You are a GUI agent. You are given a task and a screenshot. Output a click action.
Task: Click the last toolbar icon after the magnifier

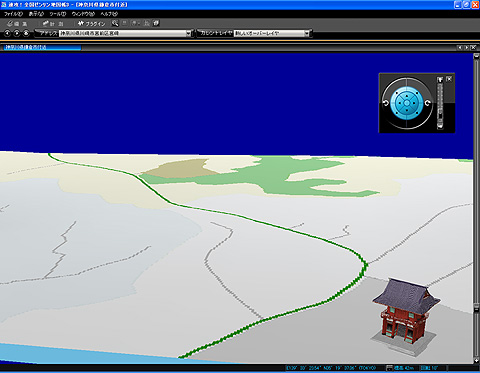tap(156, 23)
